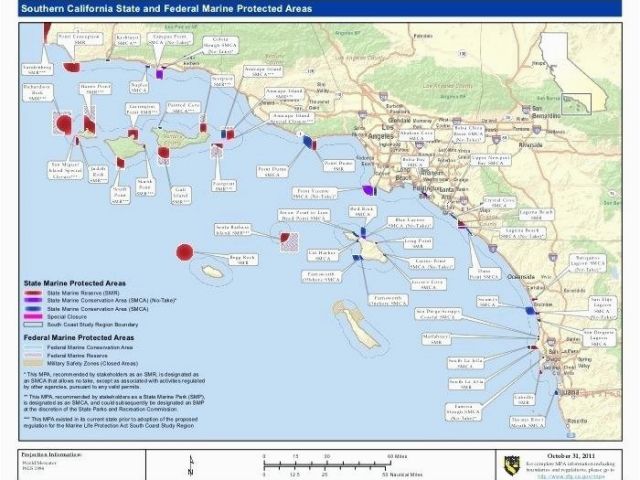The height and width of the screenshot is (480, 640).
Task: Click the Harris Point red reserve marker
Action: coord(89,124)
